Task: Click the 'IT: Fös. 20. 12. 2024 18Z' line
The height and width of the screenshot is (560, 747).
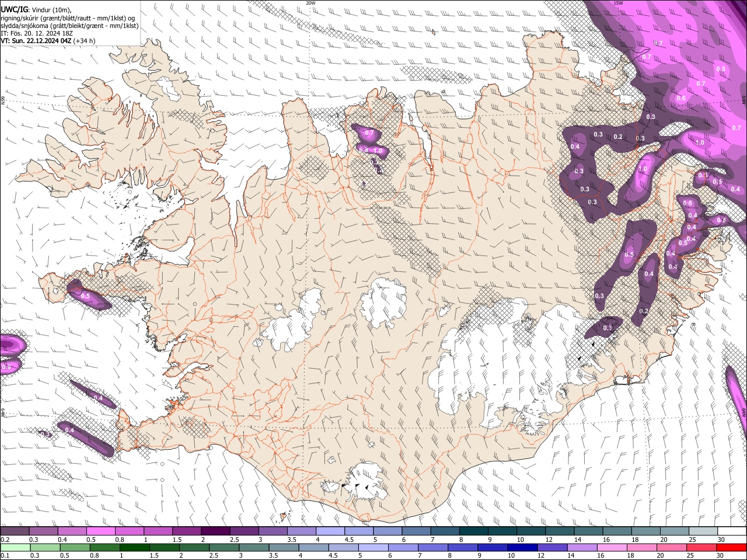Action: point(37,33)
